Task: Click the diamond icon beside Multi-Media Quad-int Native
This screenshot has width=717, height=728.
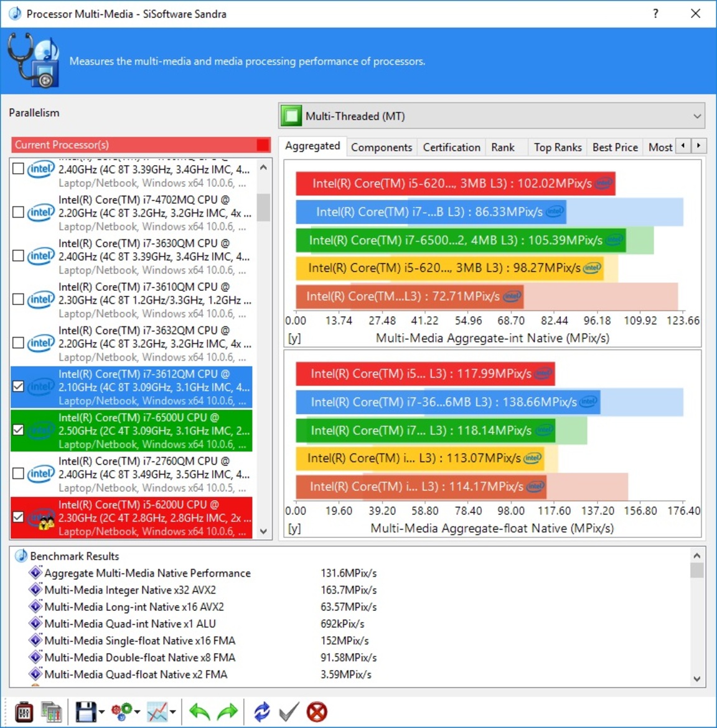Action: coord(35,623)
